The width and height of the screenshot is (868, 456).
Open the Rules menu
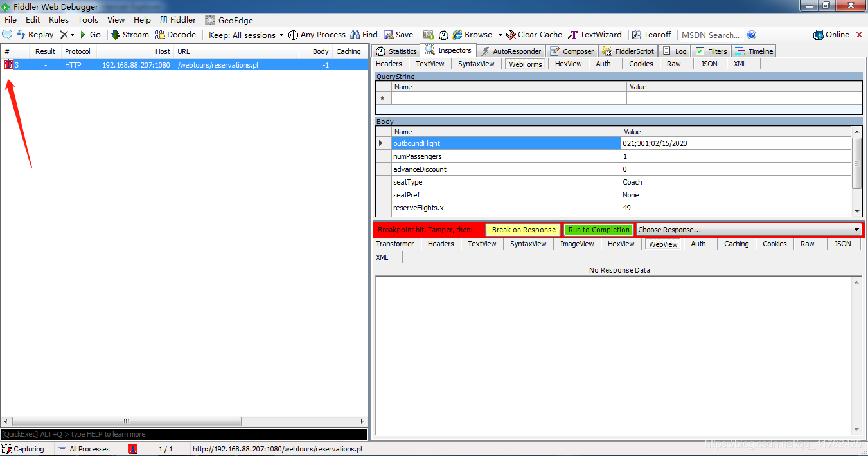(58, 20)
